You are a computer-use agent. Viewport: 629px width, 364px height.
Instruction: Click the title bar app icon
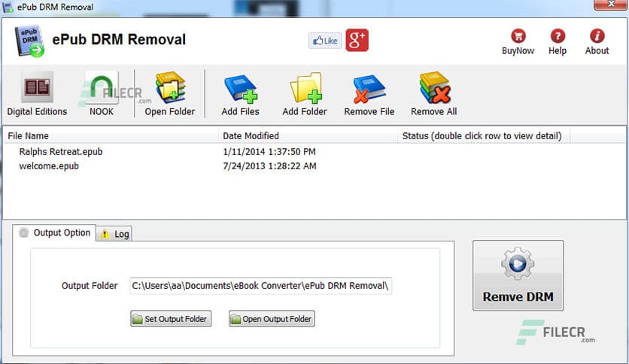point(8,8)
